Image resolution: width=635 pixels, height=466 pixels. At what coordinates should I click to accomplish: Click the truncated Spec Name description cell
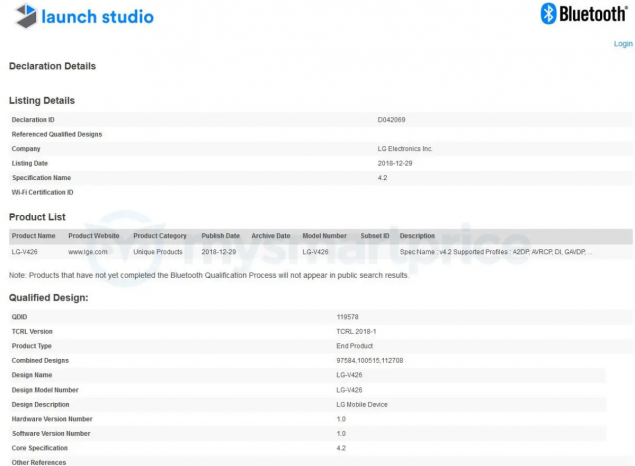(x=496, y=252)
